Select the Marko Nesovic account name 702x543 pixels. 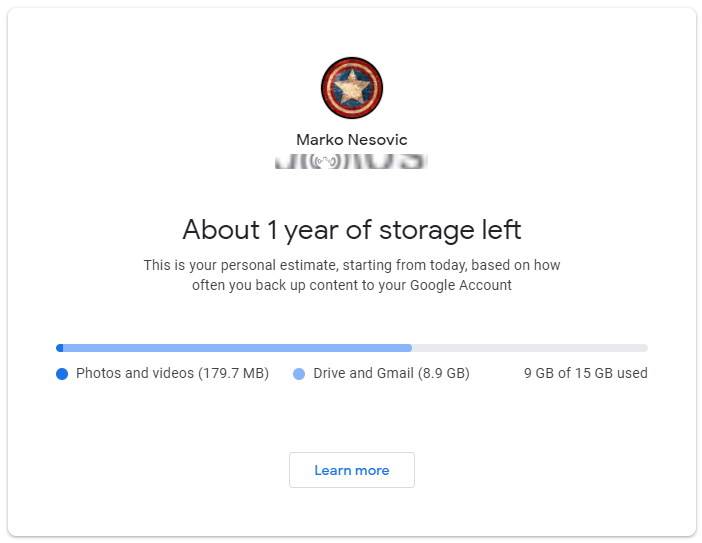352,140
